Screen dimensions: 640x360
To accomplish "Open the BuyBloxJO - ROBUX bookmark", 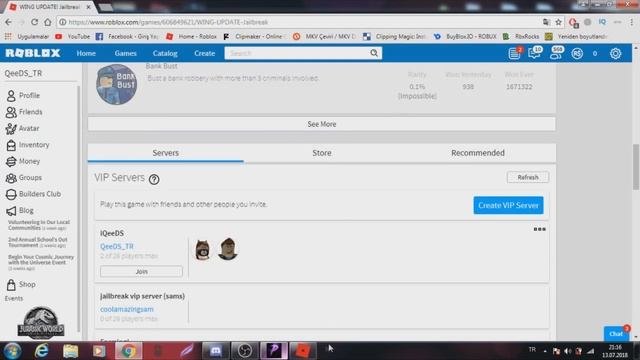I will click(465, 37).
